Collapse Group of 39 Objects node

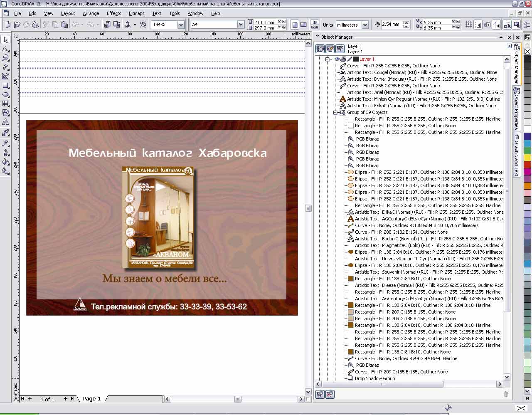[x=335, y=112]
